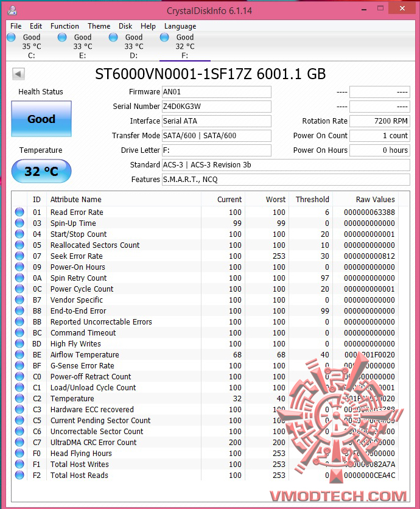Click the Raw Values column header

pyautogui.click(x=366, y=199)
